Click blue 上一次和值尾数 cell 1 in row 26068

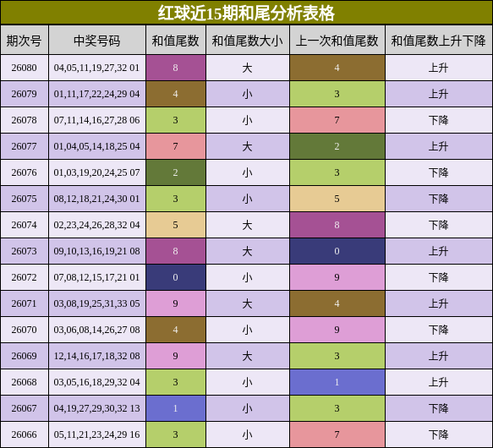tap(337, 382)
